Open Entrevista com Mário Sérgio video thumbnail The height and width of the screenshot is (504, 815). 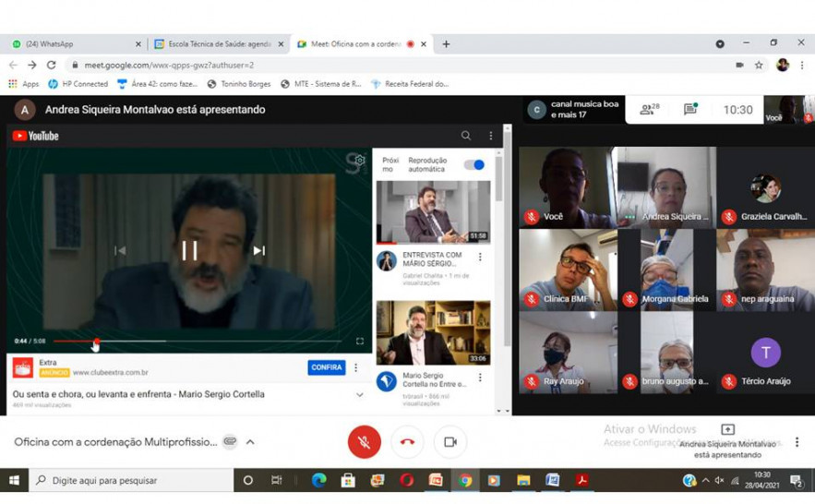coord(433,212)
